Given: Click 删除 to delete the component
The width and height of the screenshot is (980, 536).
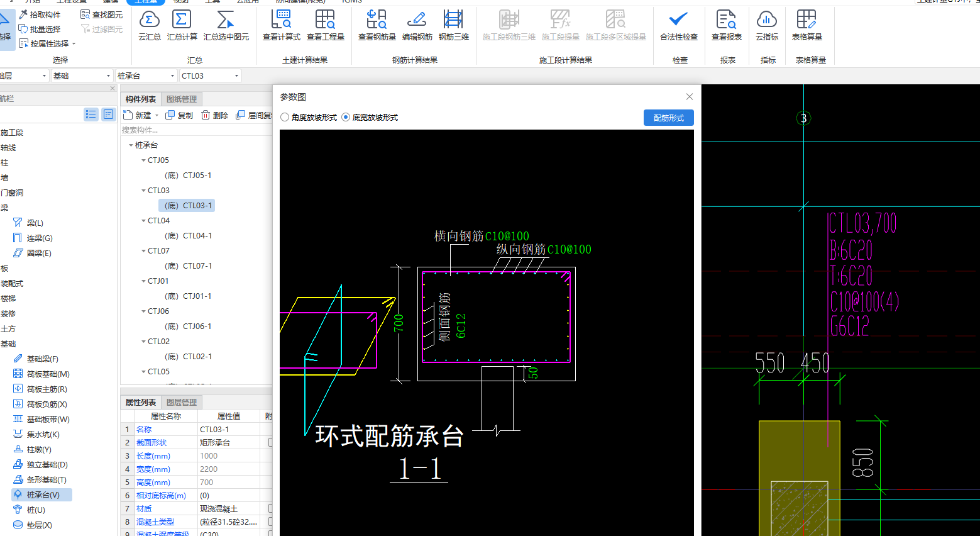Looking at the screenshot, I should 214,115.
